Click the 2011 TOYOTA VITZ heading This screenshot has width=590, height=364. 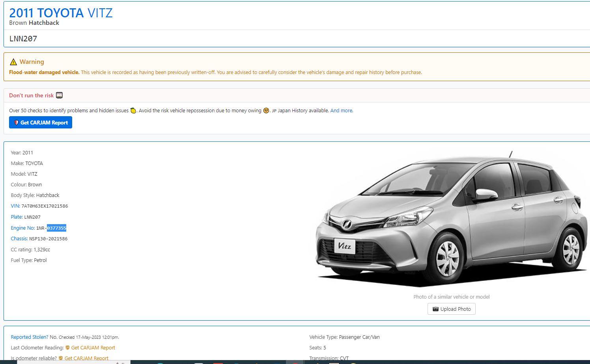pos(61,13)
